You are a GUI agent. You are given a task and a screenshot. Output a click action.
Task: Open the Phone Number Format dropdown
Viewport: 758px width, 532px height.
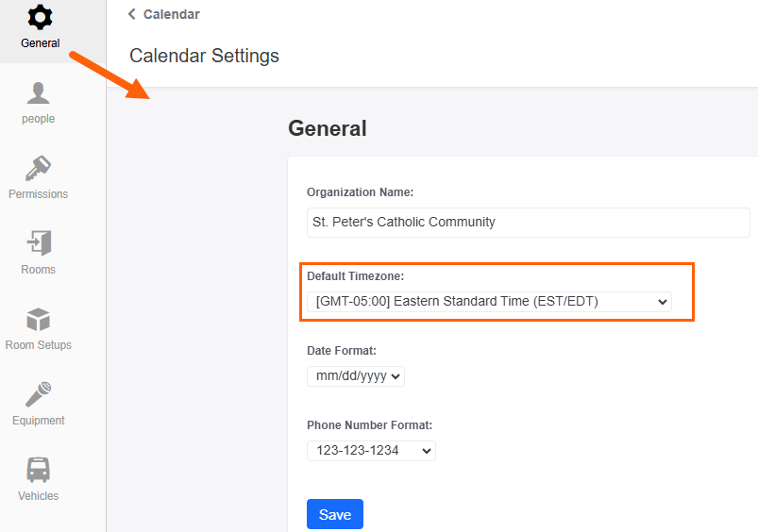pyautogui.click(x=371, y=450)
